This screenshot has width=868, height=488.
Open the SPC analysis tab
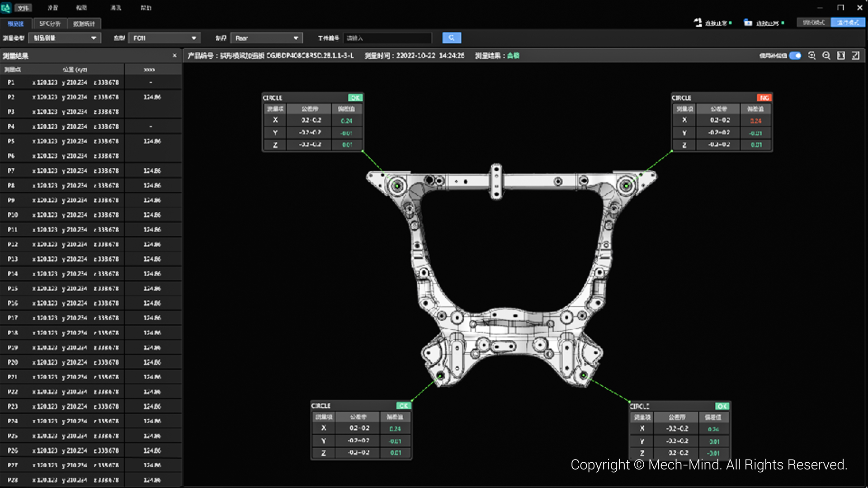pyautogui.click(x=50, y=23)
